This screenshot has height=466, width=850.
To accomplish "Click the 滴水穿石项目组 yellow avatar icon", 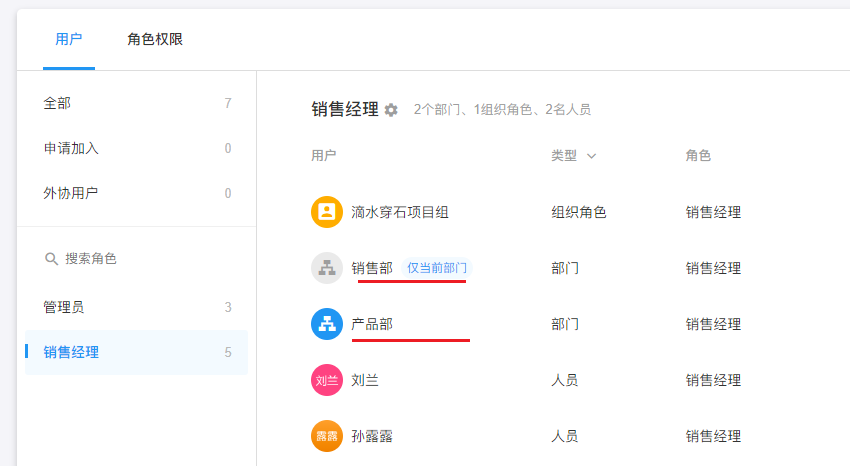I will [327, 212].
